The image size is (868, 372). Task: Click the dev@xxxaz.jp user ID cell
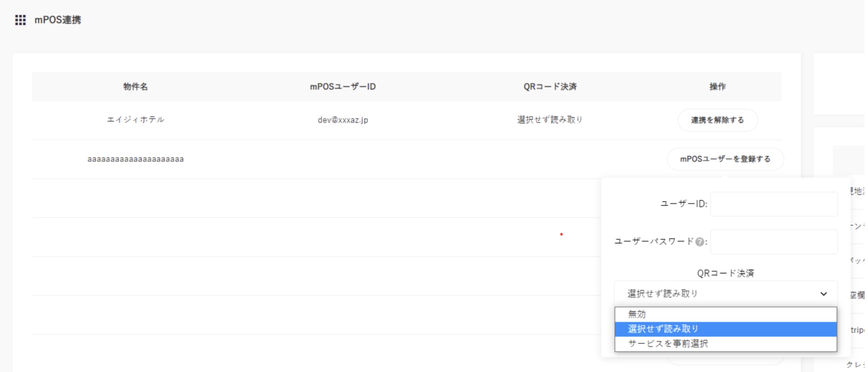(343, 120)
